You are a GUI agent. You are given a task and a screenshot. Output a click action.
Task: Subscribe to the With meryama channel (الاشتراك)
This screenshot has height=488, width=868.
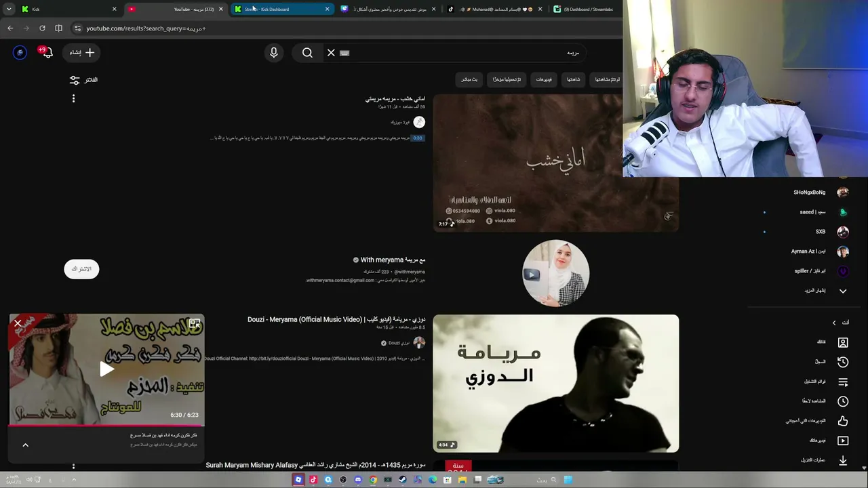(x=81, y=269)
